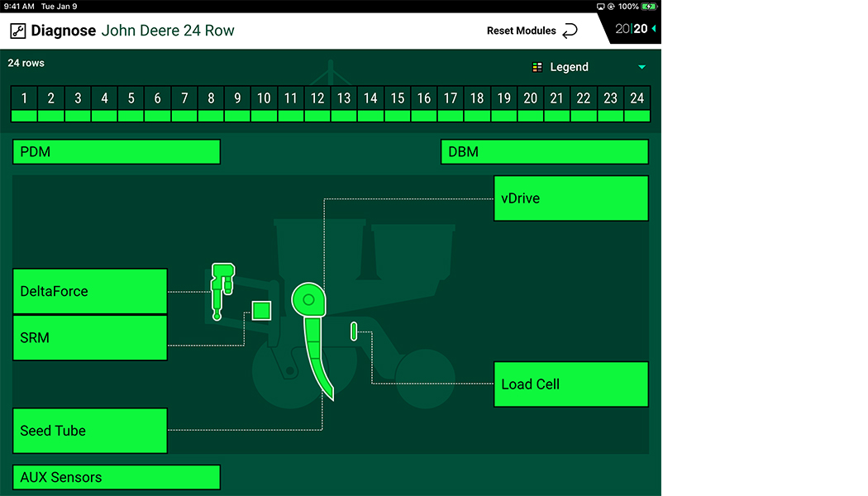Select row 19 in row bar

coord(503,104)
